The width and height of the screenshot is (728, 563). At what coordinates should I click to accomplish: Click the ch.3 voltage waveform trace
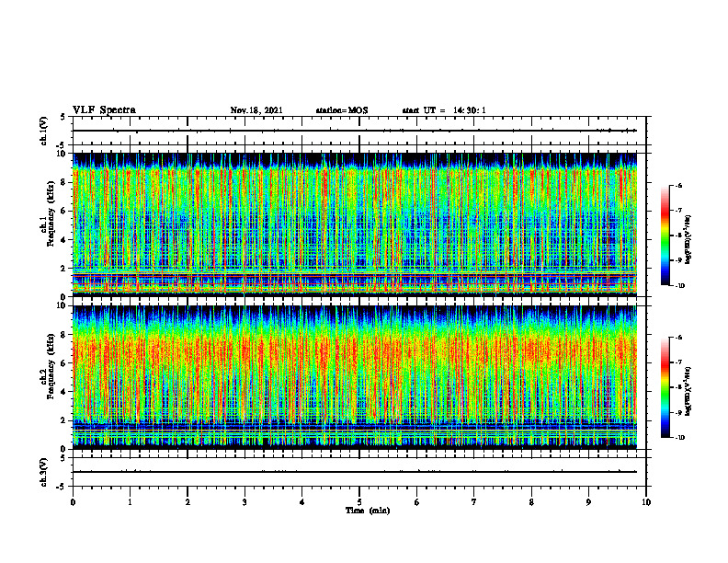coord(355,472)
